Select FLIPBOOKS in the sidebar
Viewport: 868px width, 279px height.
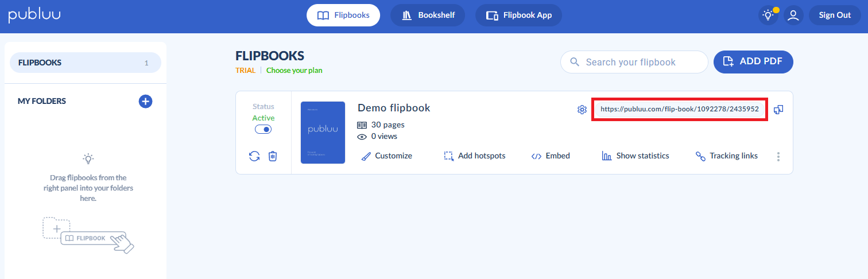pyautogui.click(x=86, y=63)
